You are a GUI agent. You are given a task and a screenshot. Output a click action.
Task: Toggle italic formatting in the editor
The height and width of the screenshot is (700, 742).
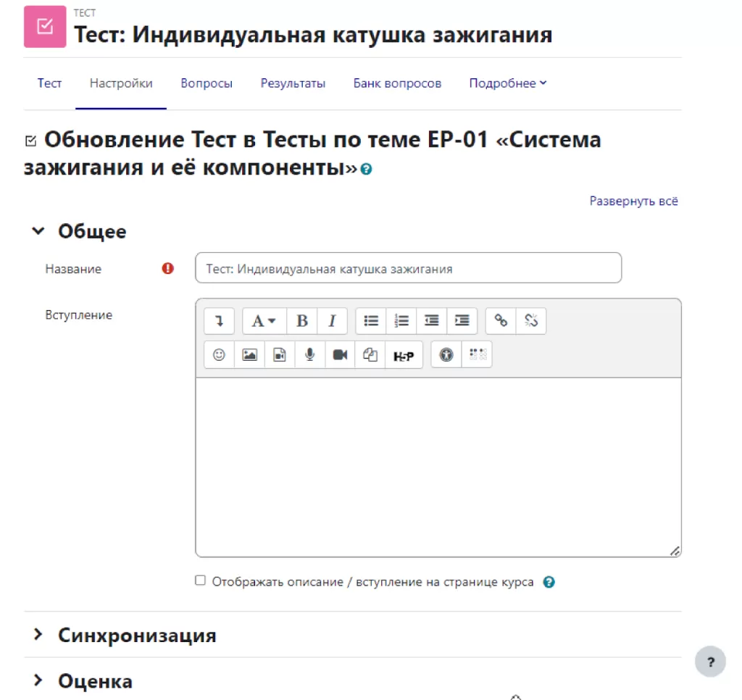(332, 320)
